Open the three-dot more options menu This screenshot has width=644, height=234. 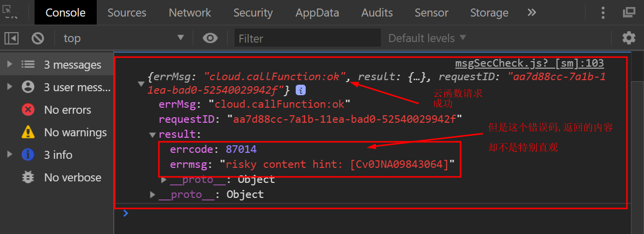tap(603, 13)
